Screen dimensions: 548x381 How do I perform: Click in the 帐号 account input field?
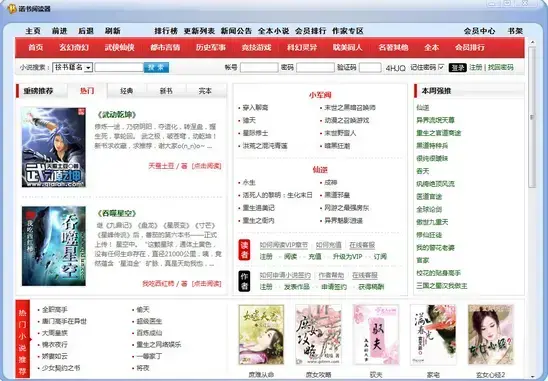pos(259,67)
